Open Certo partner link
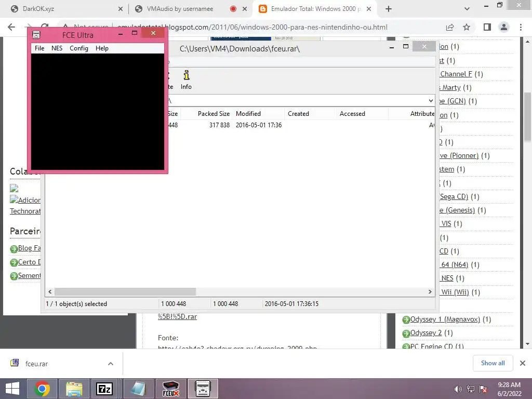532x399 pixels. (x=29, y=262)
